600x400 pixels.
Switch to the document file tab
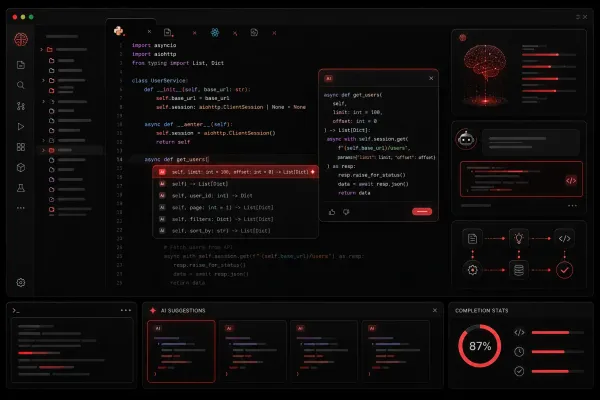pos(168,33)
